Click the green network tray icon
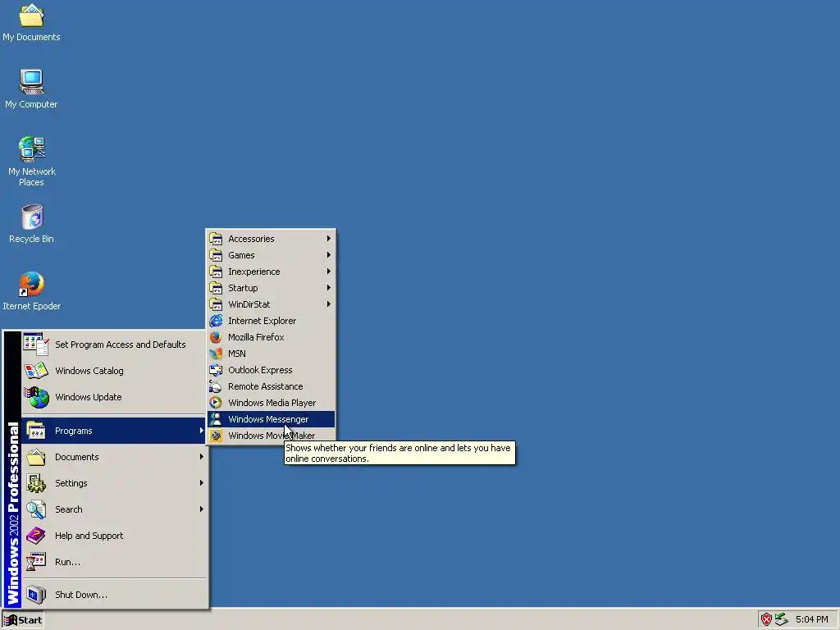The width and height of the screenshot is (840, 630). (x=782, y=620)
